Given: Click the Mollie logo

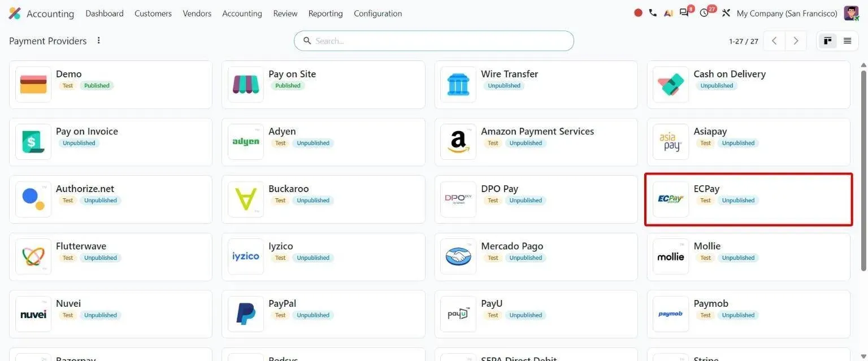Looking at the screenshot, I should (671, 256).
